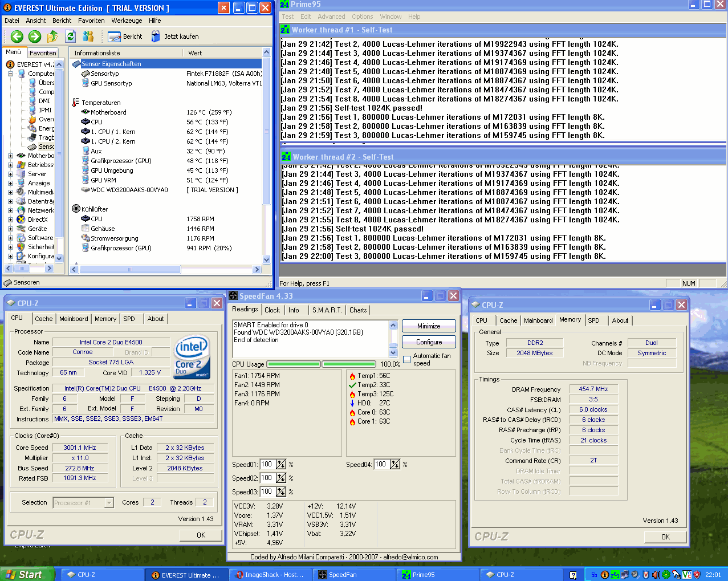Click the Intel Core 2 Duo logo
Screen dimensions: 728x581
pos(192,357)
